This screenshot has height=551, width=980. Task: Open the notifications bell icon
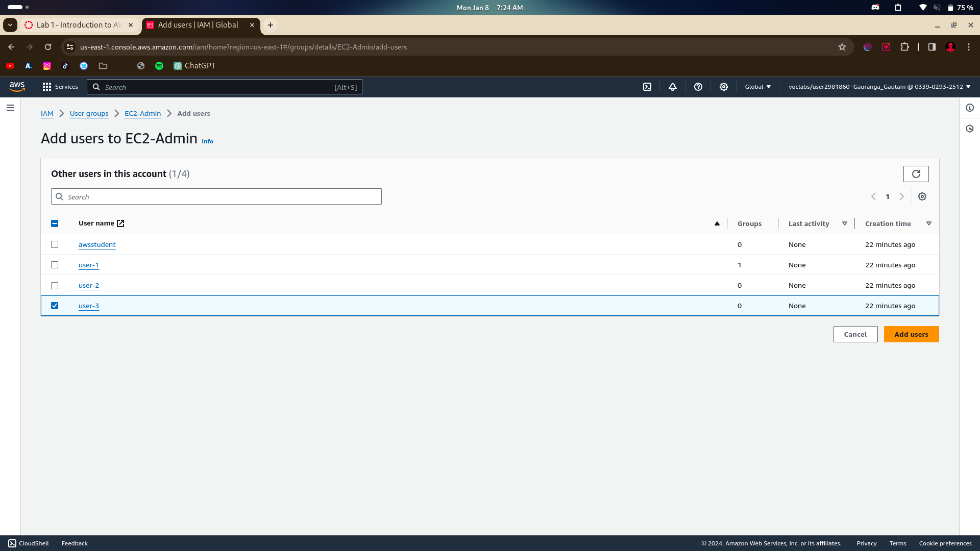click(x=673, y=87)
